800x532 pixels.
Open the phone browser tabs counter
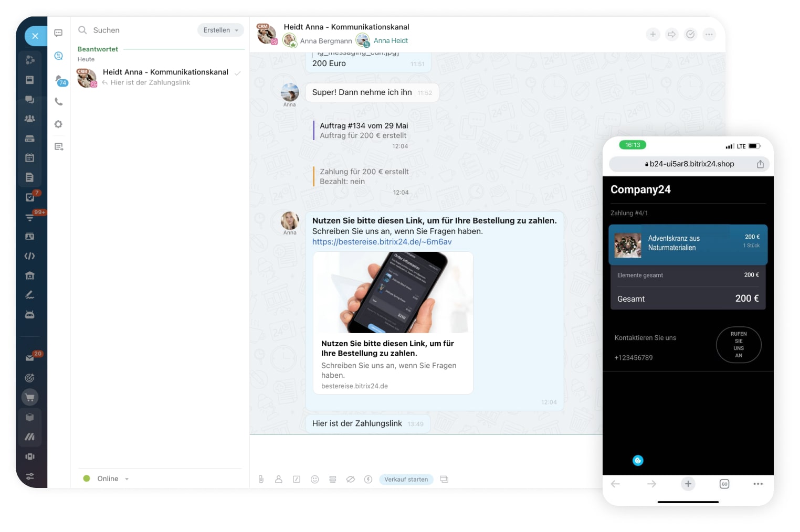[724, 484]
